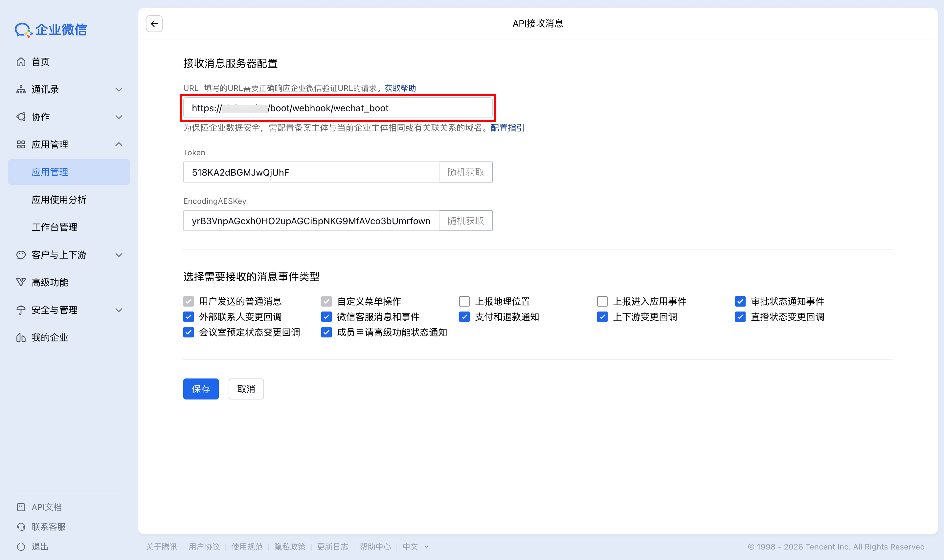Screen dimensions: 944x560
Task: Uncheck 审批状态通知事件 checkbox
Action: click(x=740, y=301)
